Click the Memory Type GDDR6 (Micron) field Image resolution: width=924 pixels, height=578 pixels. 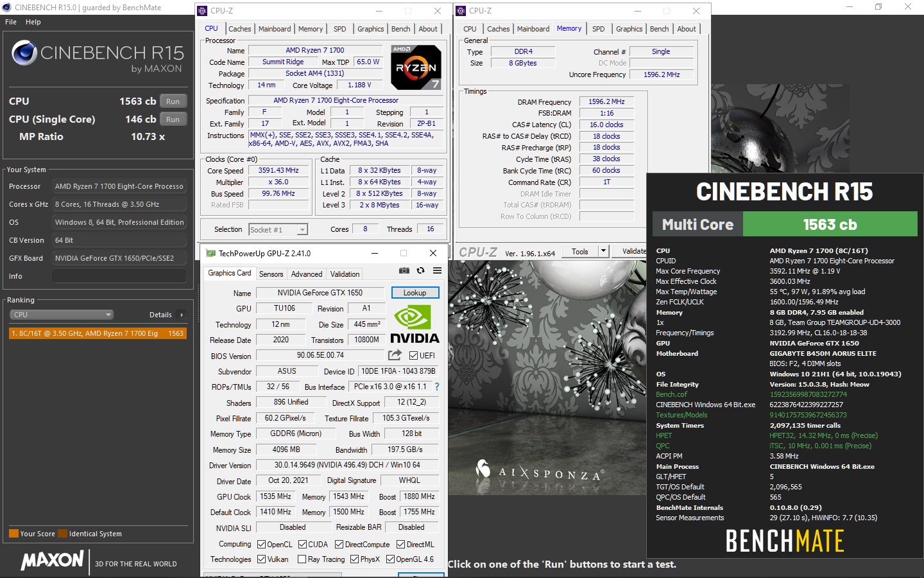(296, 433)
